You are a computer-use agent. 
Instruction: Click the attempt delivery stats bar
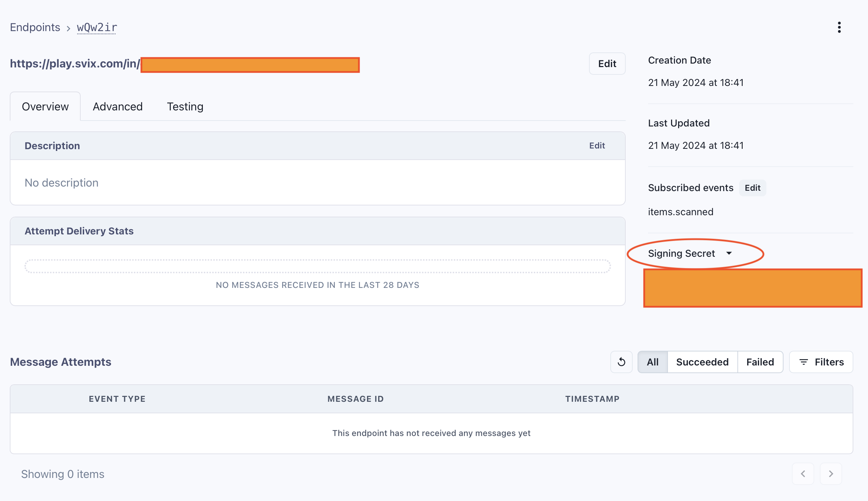[317, 266]
